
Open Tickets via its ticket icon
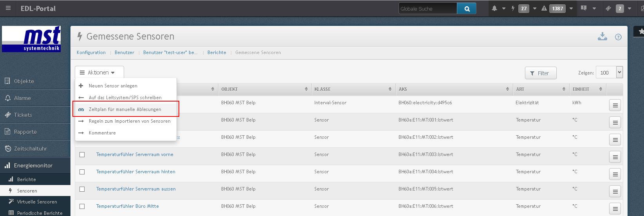[x=7, y=115]
